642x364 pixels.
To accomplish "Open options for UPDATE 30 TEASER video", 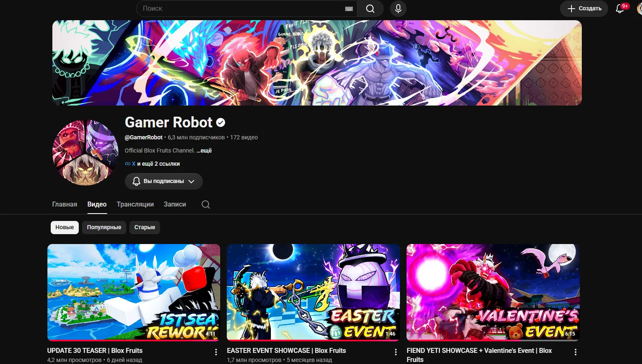I will tap(216, 352).
